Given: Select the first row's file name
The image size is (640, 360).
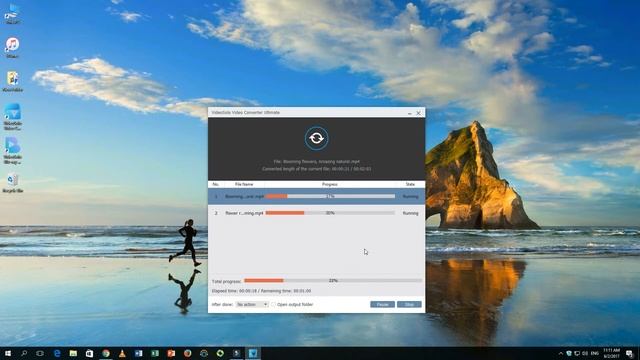Looking at the screenshot, I should pos(244,197).
